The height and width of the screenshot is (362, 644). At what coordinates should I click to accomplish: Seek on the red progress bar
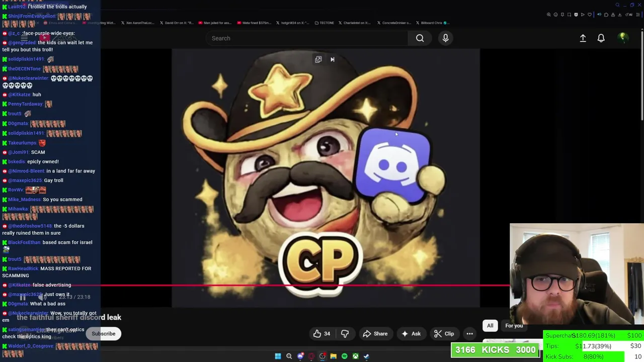point(305,285)
